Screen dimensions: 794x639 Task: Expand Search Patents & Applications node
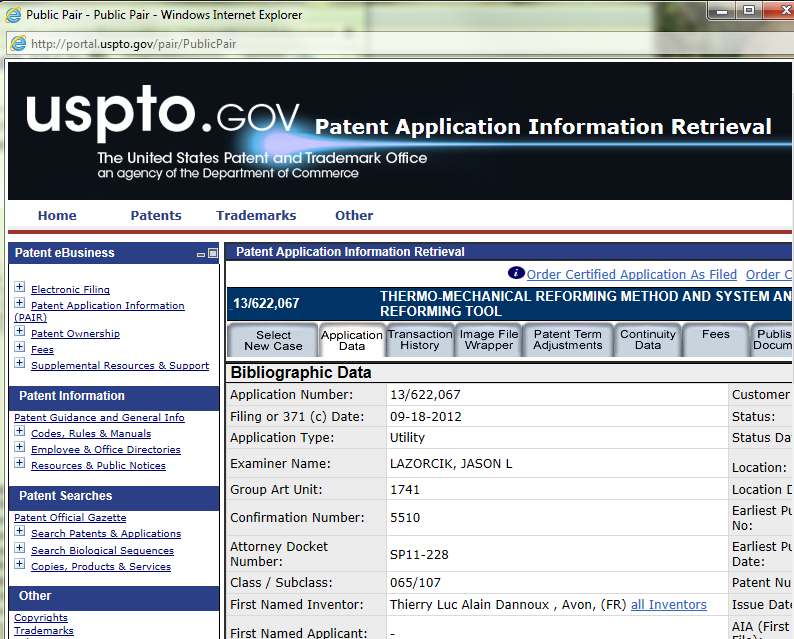point(19,531)
